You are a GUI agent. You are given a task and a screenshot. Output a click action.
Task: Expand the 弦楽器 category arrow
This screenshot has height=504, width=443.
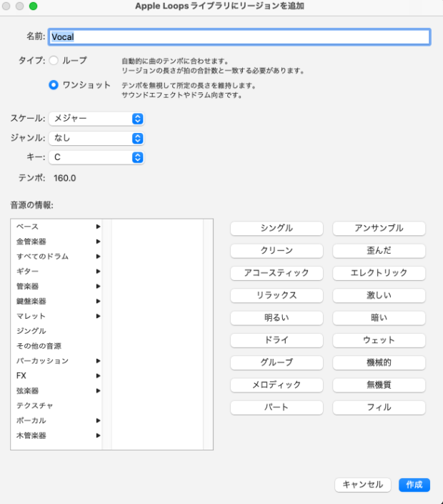[99, 391]
